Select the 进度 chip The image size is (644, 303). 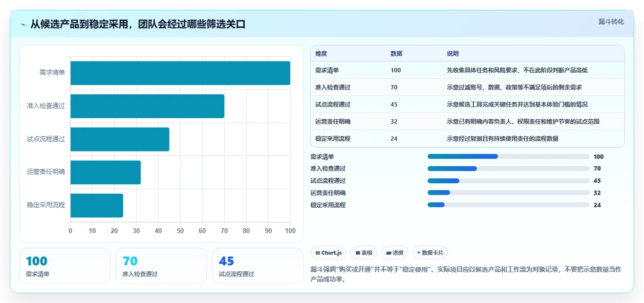coord(395,253)
